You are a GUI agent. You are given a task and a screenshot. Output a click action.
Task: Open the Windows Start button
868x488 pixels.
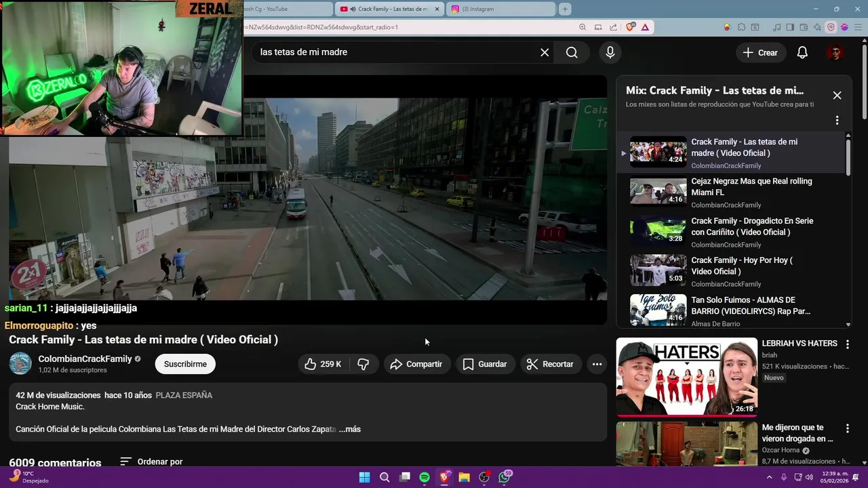coord(364,477)
